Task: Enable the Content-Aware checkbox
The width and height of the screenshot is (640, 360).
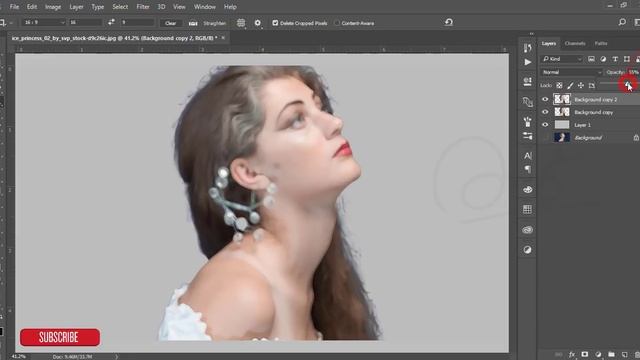Action: click(x=337, y=23)
